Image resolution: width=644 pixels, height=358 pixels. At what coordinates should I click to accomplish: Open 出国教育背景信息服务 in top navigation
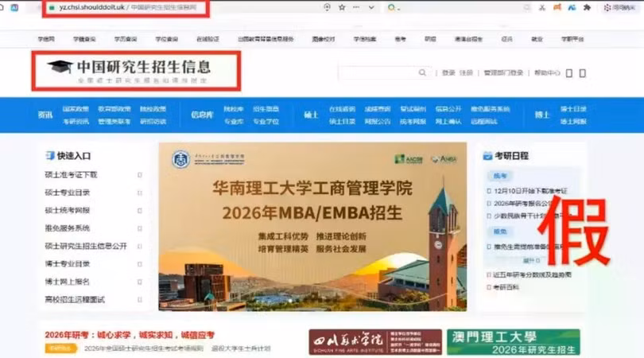click(x=266, y=39)
